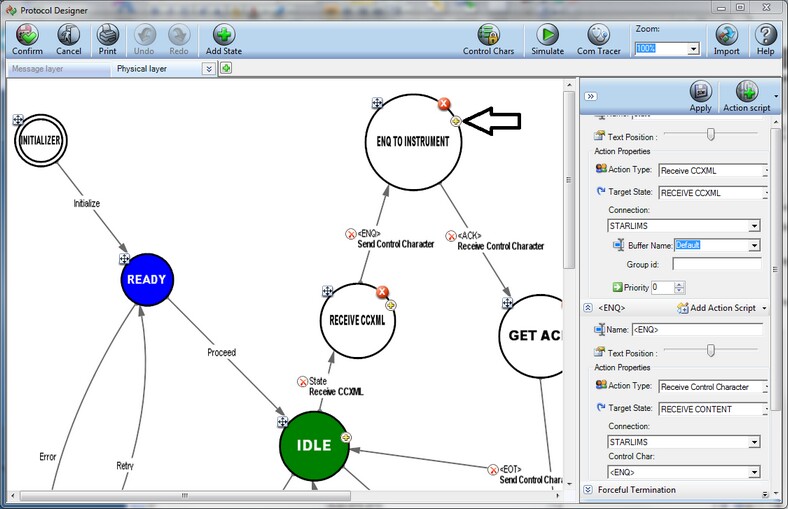This screenshot has height=509, width=788.
Task: Click the Action script icon
Action: tap(747, 97)
